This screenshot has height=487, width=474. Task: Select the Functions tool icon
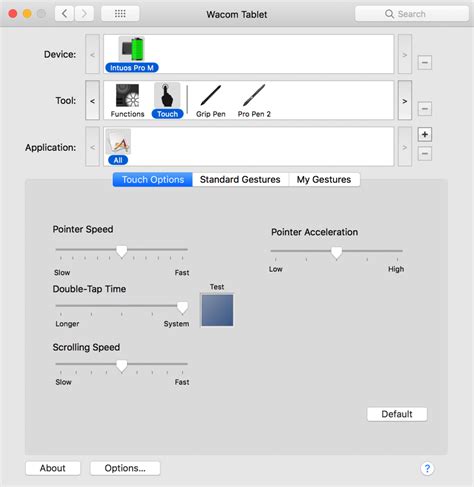point(127,96)
